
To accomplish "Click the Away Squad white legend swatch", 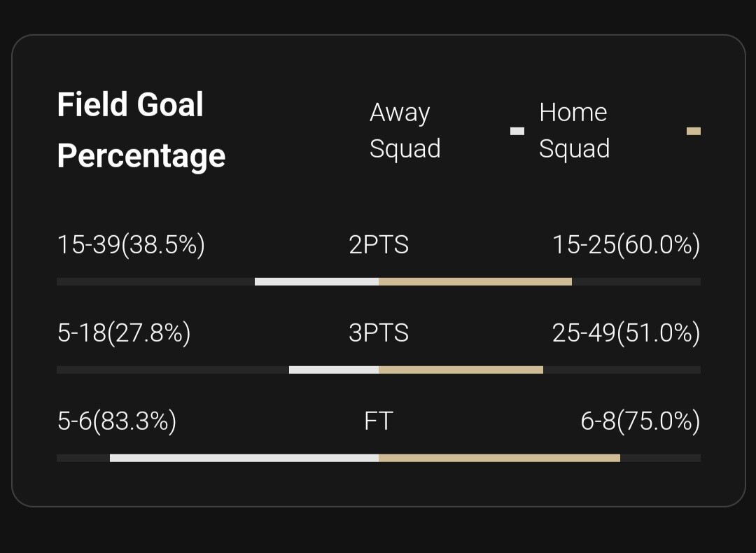I will [517, 131].
